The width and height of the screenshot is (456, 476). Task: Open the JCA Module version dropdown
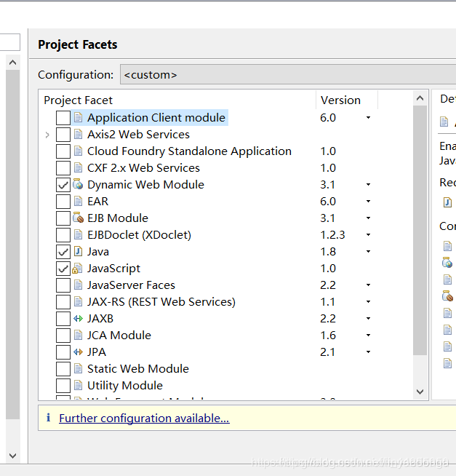[x=368, y=336]
